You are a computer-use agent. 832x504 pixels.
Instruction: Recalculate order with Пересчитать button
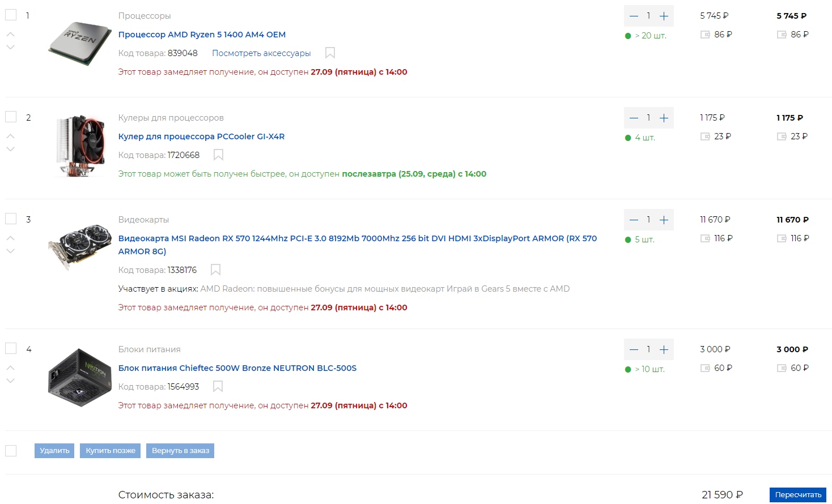[x=798, y=495]
